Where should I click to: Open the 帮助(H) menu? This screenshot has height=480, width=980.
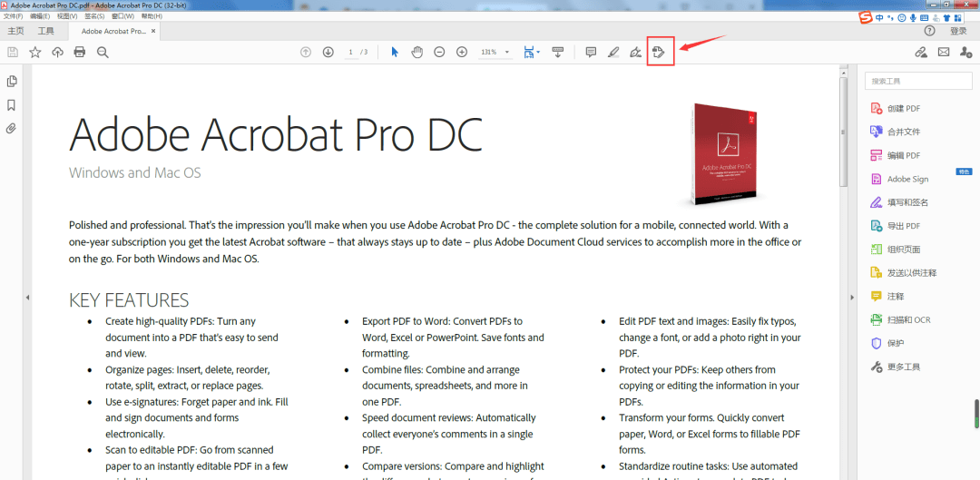(151, 15)
